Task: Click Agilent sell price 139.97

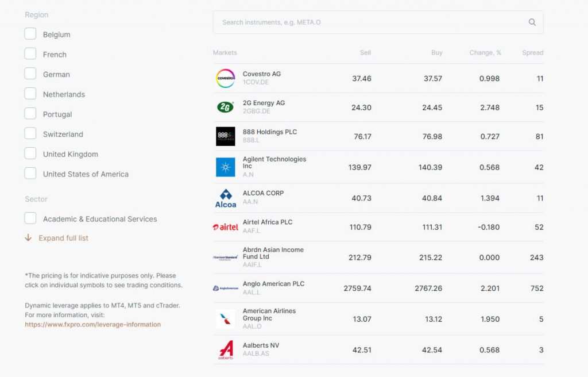Action: pyautogui.click(x=359, y=167)
